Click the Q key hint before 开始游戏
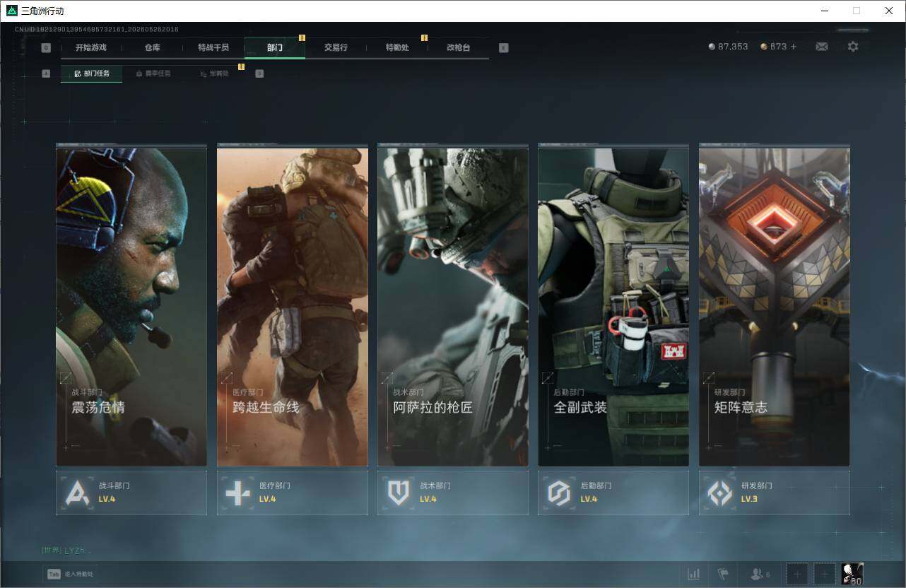The height and width of the screenshot is (588, 906). [x=46, y=48]
